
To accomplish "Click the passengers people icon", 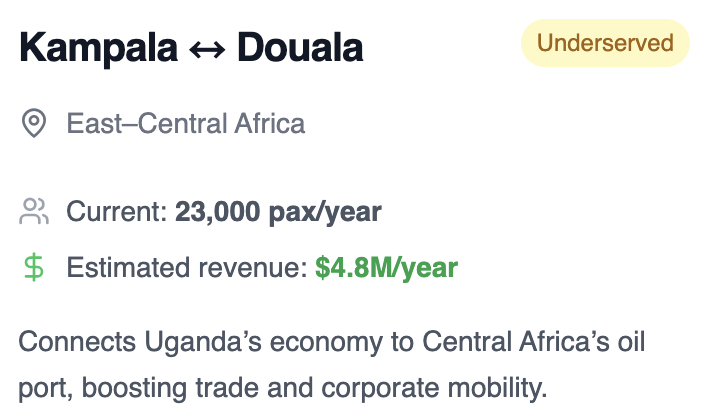I will tap(34, 211).
